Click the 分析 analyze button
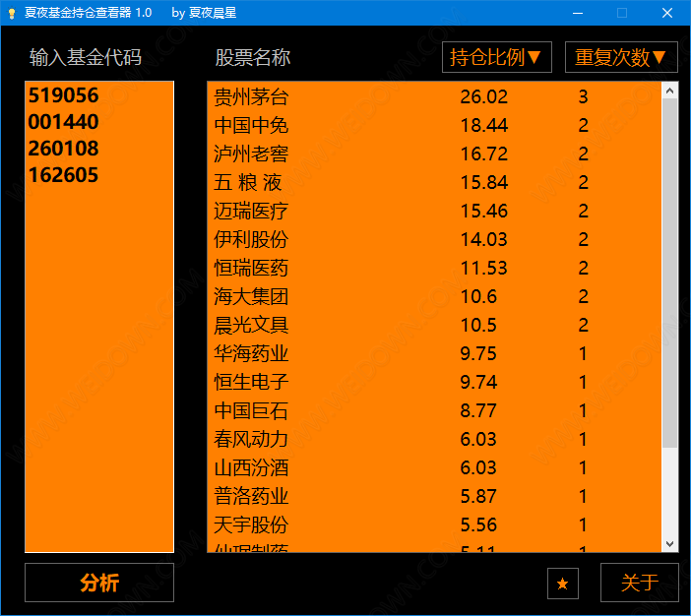Viewport: 691px width, 616px height. point(99,583)
